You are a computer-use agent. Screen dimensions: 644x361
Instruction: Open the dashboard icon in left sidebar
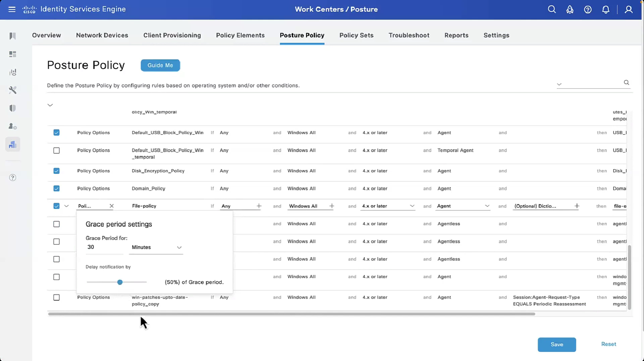[x=13, y=54]
